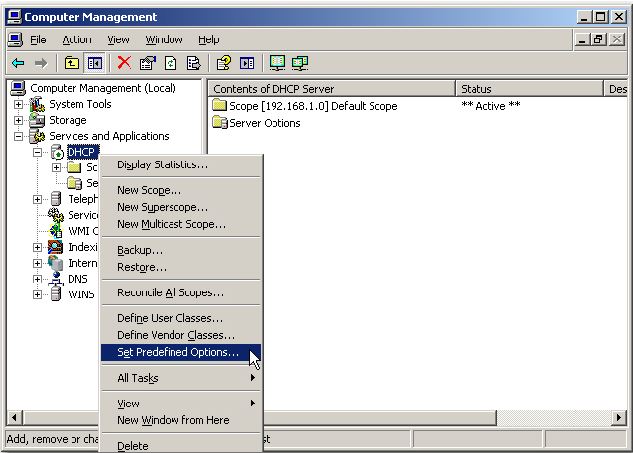This screenshot has width=633, height=453.
Task: Click the Refresh toolbar icon
Action: 171,63
